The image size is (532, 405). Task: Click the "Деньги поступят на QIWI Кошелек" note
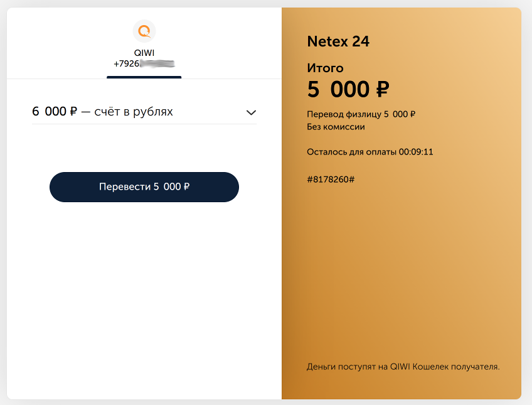pyautogui.click(x=403, y=367)
